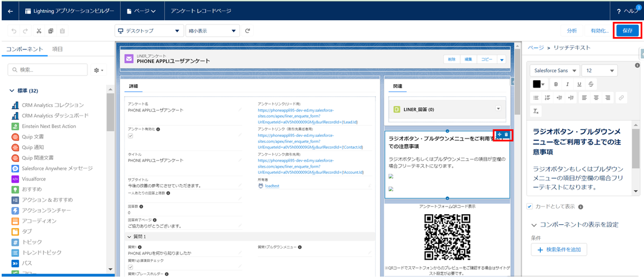Click the redo arrow in the toolbar
Viewport: 644px width, 277px height.
[25, 31]
